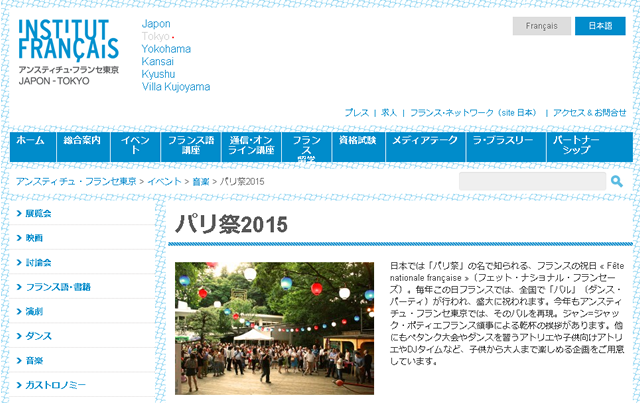This screenshot has width=640, height=403.
Task: Open the Japon site link
Action: coord(156,24)
